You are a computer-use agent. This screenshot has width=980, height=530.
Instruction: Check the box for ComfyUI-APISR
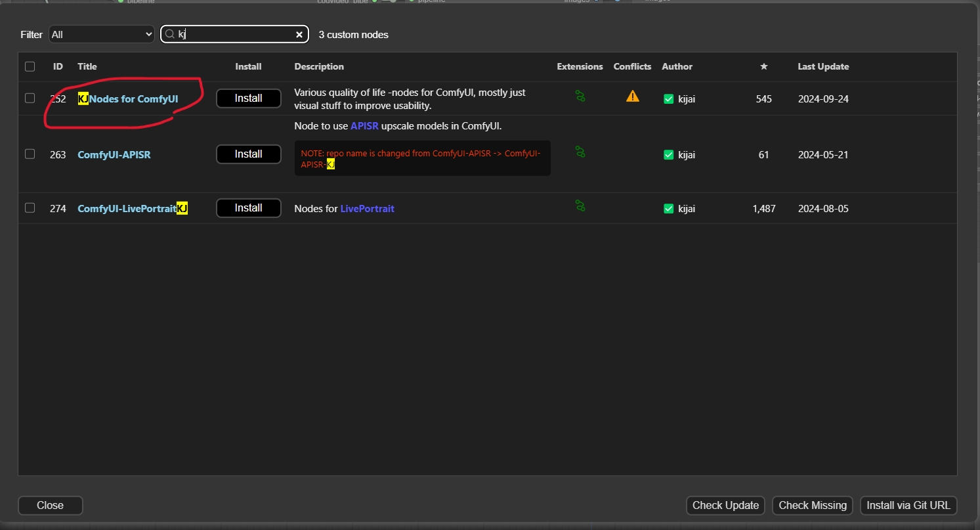(30, 154)
